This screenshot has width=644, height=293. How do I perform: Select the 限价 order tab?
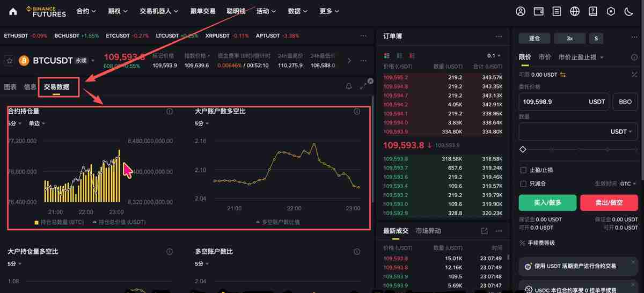tap(525, 57)
